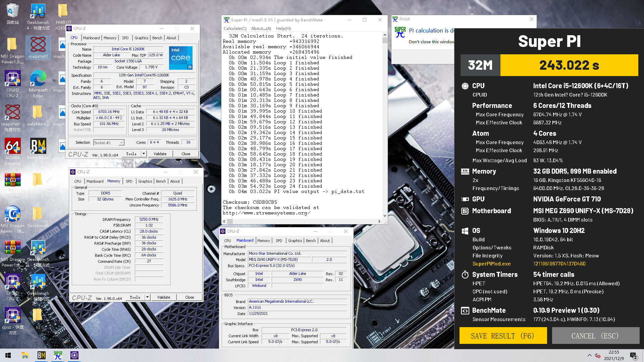Open CPU tab in CPU-Z Mainboard window
This screenshot has width=644, height=362.
[x=227, y=241]
